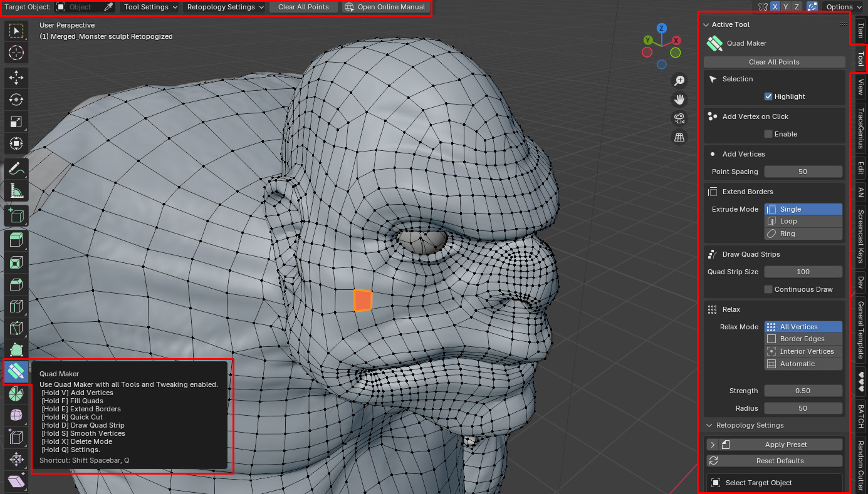Click the Open Online Manual button
868x494 pixels.
click(x=385, y=7)
